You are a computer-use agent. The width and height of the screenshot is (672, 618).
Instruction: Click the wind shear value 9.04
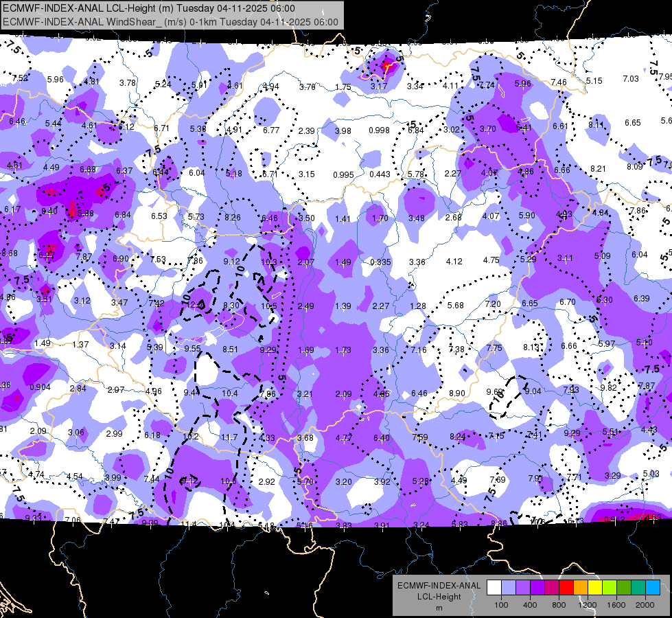point(533,391)
